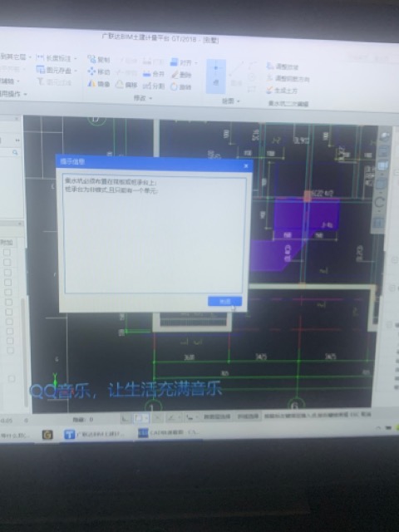Click the 提示信息 dialog title bar
Image resolution: width=399 pixels, height=532 pixels.
click(155, 163)
